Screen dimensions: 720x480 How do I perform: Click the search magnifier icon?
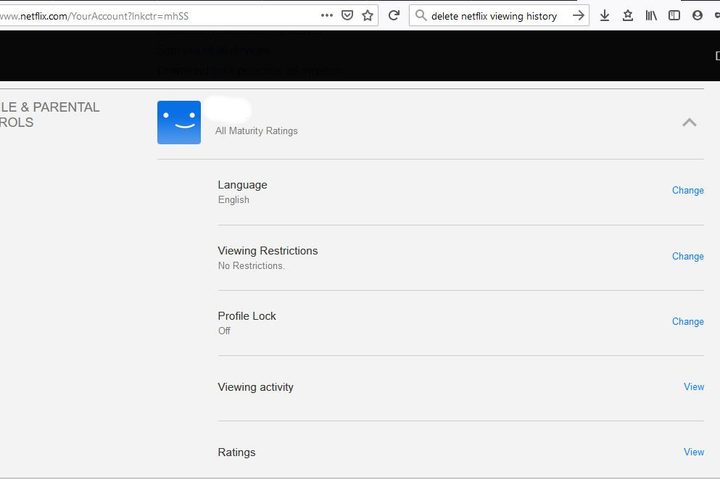[x=421, y=16]
